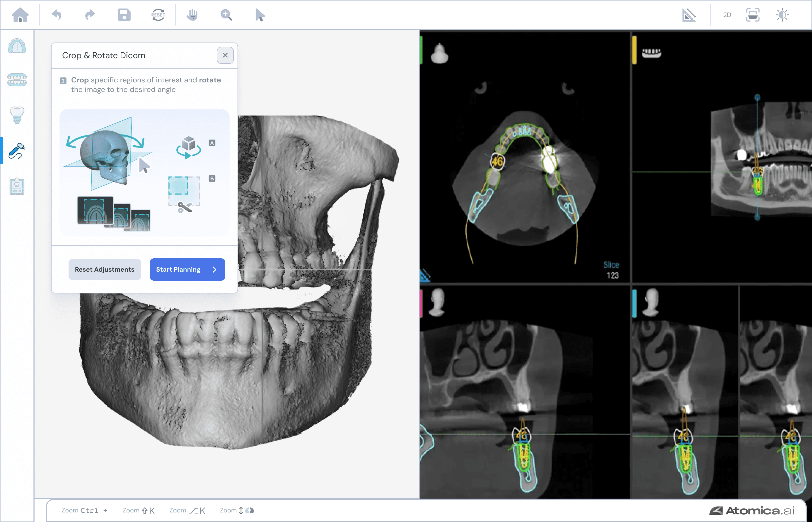Click the Start Planning button

187,270
